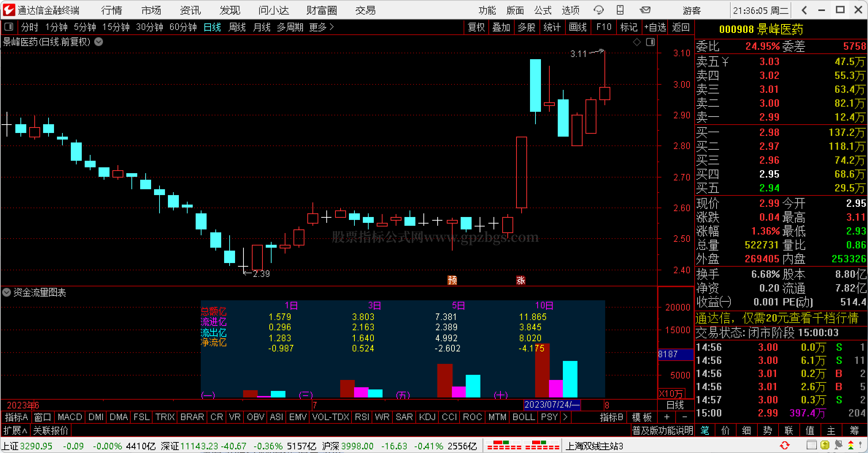The width and height of the screenshot is (868, 453).
Task: Switch to the 5分钟 chart period
Action: 85,27
